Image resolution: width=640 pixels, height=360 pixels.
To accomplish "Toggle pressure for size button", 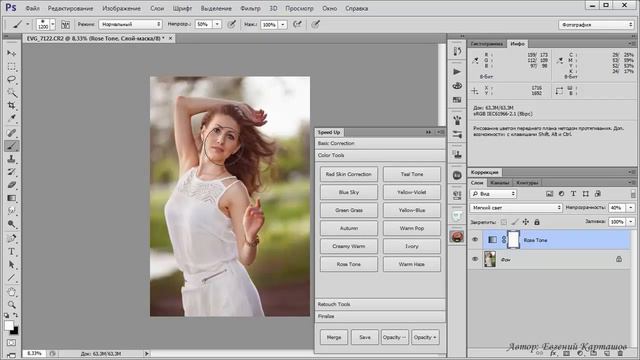I will (x=315, y=24).
